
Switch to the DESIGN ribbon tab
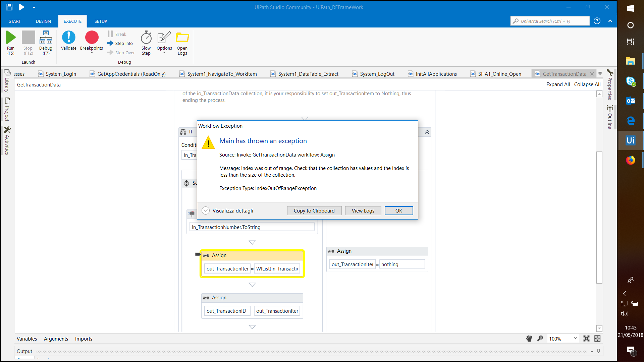coord(43,21)
